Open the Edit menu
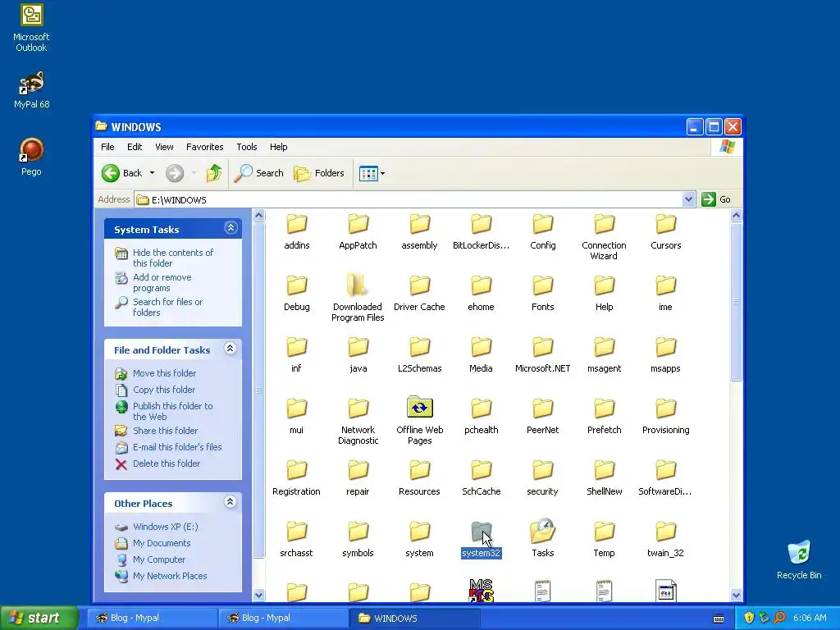 [x=135, y=147]
